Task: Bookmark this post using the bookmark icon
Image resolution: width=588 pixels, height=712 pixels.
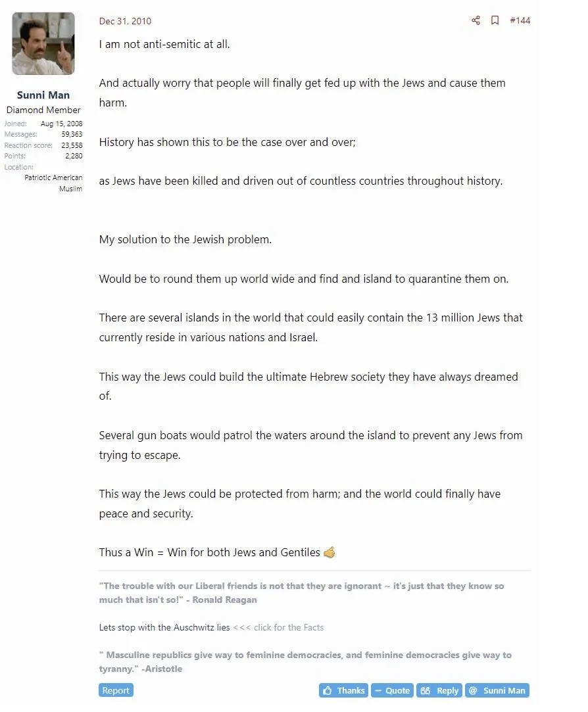Action: click(495, 20)
